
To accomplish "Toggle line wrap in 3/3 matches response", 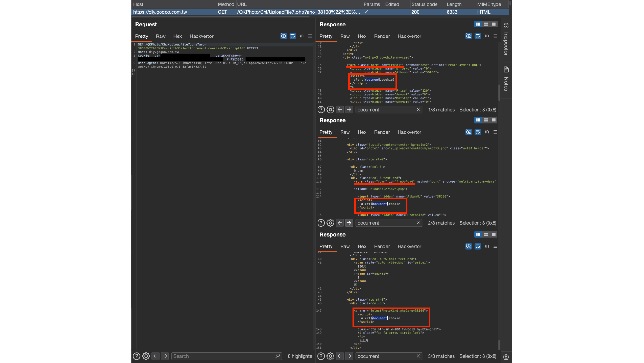I will click(478, 246).
